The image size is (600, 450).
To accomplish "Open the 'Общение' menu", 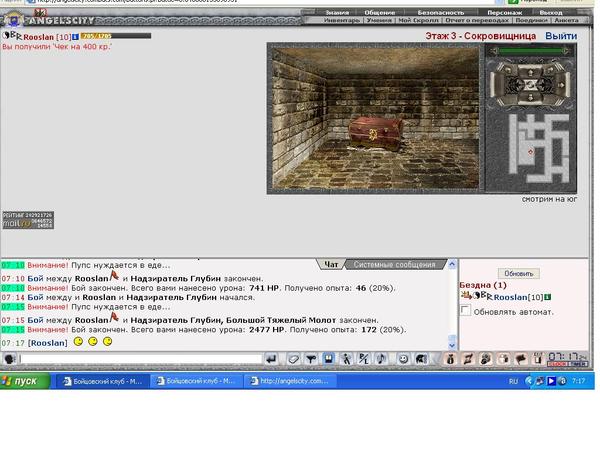I will pos(380,13).
